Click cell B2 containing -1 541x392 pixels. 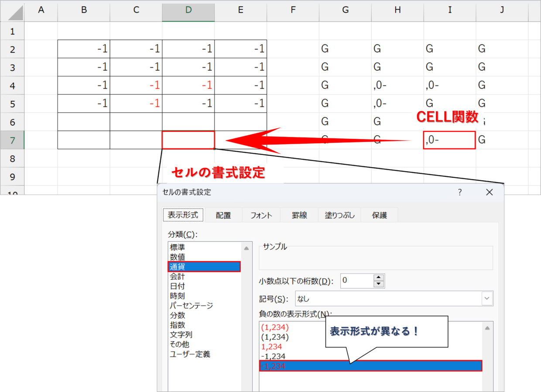84,49
